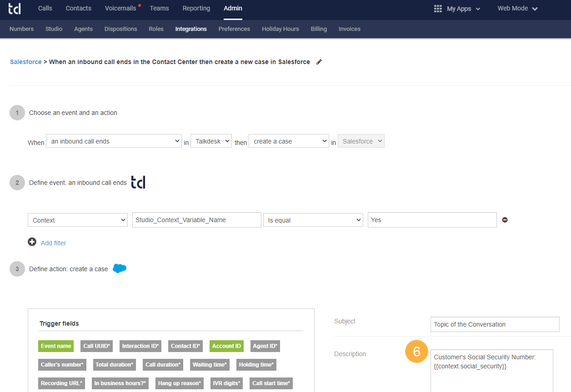Click the 'Choose an event and an action' text

73,113
